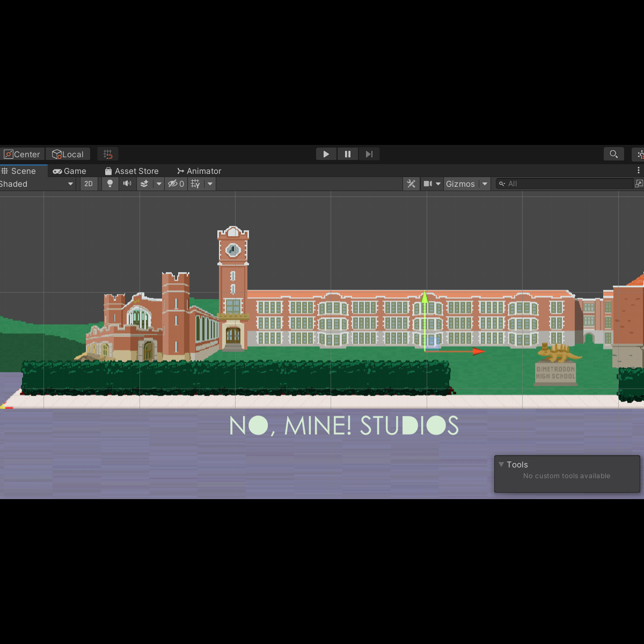This screenshot has width=644, height=644.
Task: Open the global search magnifier icon
Action: pyautogui.click(x=613, y=154)
